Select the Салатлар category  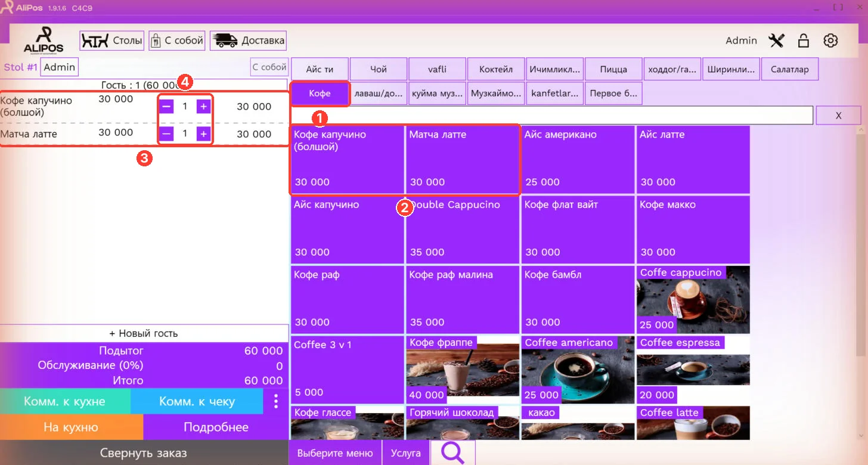click(790, 69)
